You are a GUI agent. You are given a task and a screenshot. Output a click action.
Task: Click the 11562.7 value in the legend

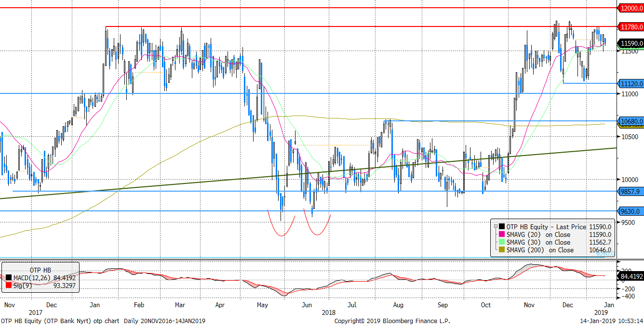600,242
